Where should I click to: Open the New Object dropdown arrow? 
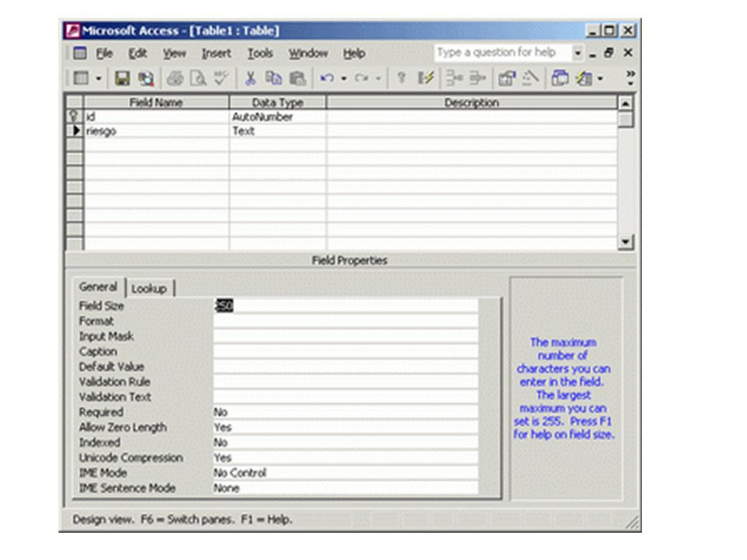coord(600,78)
